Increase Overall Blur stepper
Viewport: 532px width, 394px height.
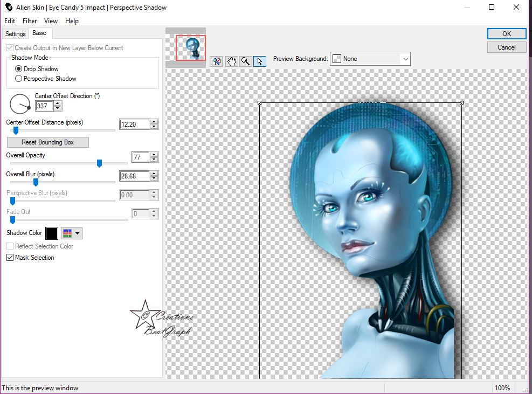(x=154, y=174)
